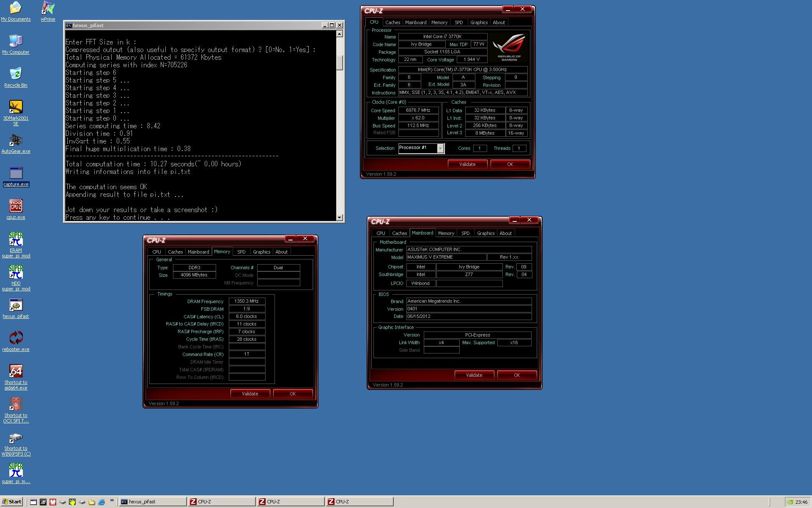
Task: Click the Republic of Gamers logo
Action: click(509, 47)
